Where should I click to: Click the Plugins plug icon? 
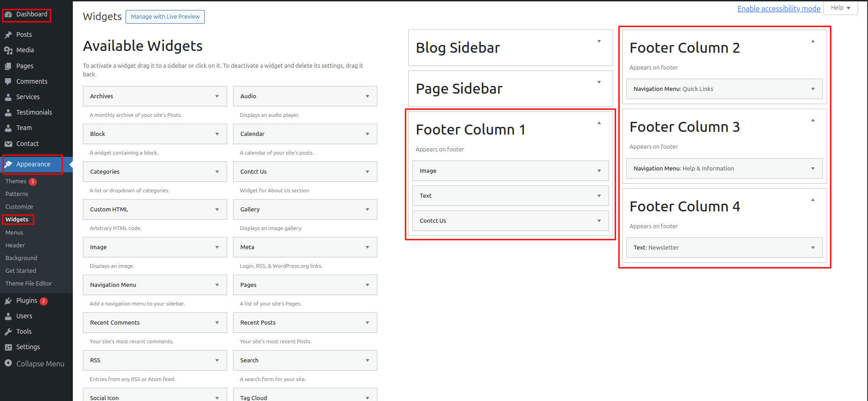click(8, 301)
